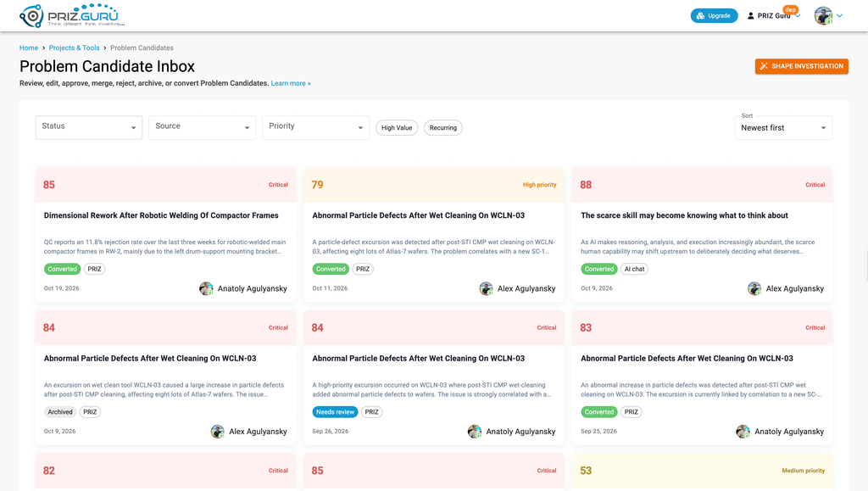The width and height of the screenshot is (868, 491).
Task: Click Anatoly Agulyansky avatar on Sep 25 card
Action: click(743, 432)
